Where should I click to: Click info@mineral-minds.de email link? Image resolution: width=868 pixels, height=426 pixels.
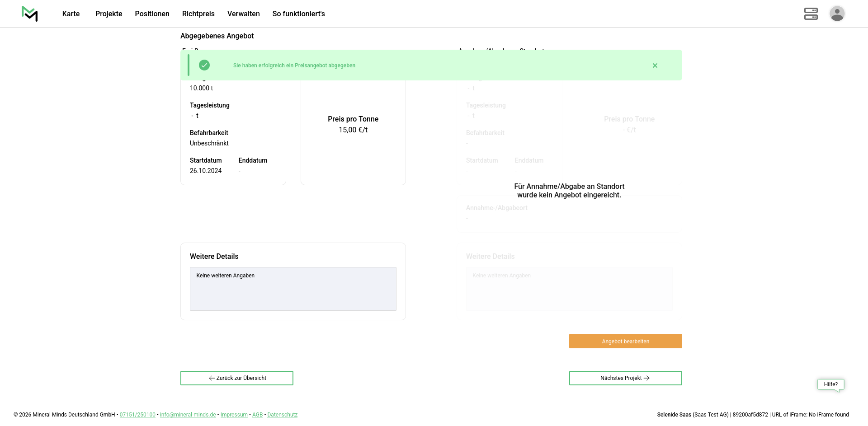pos(188,415)
